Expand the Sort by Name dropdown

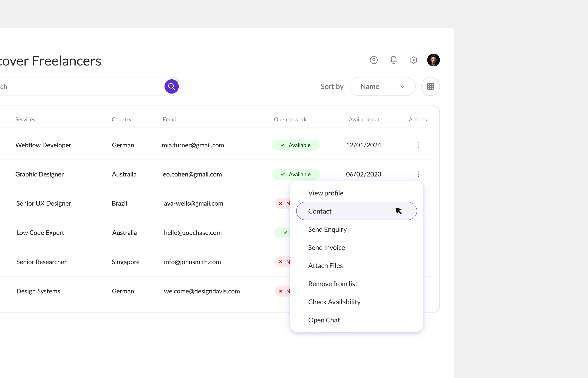[382, 86]
